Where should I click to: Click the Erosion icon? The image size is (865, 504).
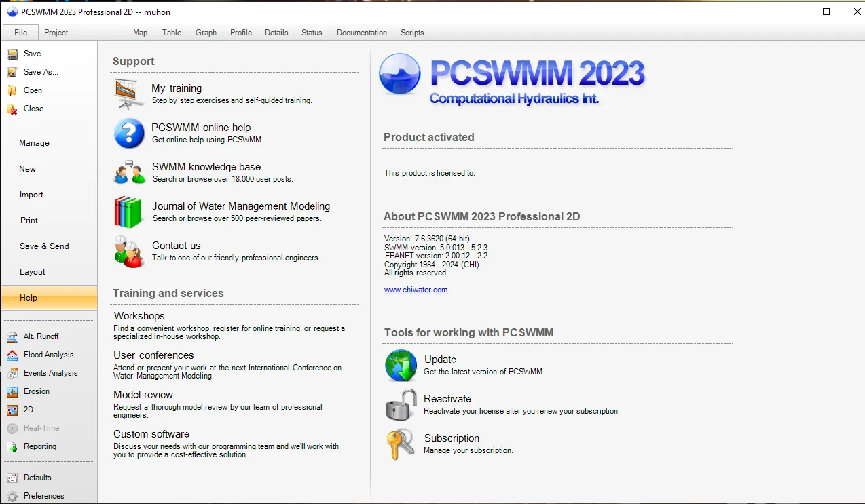(12, 391)
